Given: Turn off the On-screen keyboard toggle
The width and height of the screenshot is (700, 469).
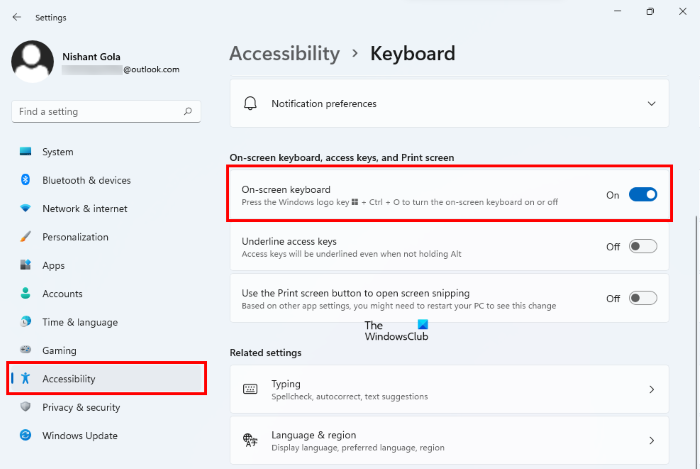Looking at the screenshot, I should 642,195.
